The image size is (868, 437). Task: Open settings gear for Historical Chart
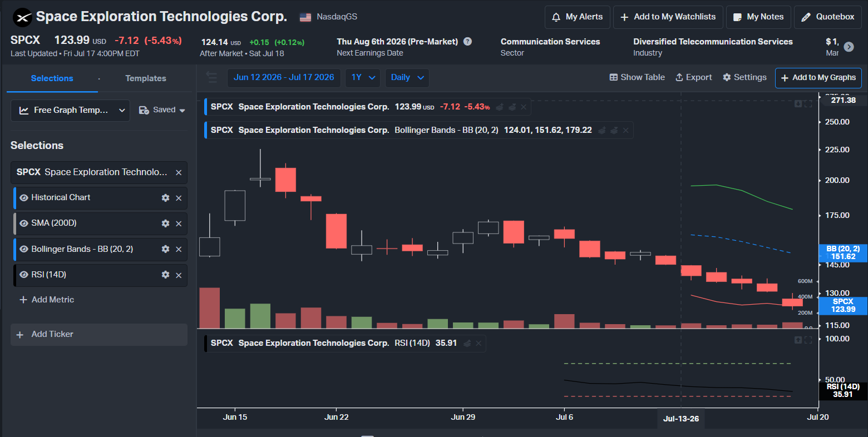165,198
